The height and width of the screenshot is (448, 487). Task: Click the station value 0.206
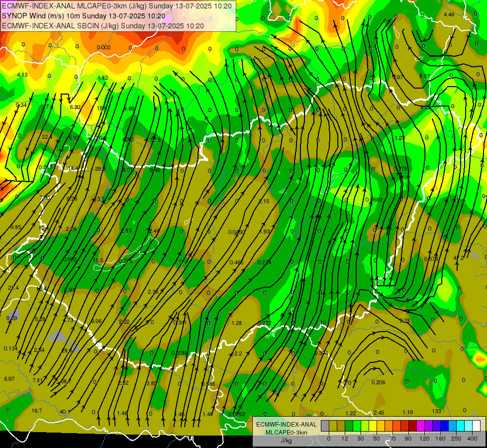coord(378,382)
